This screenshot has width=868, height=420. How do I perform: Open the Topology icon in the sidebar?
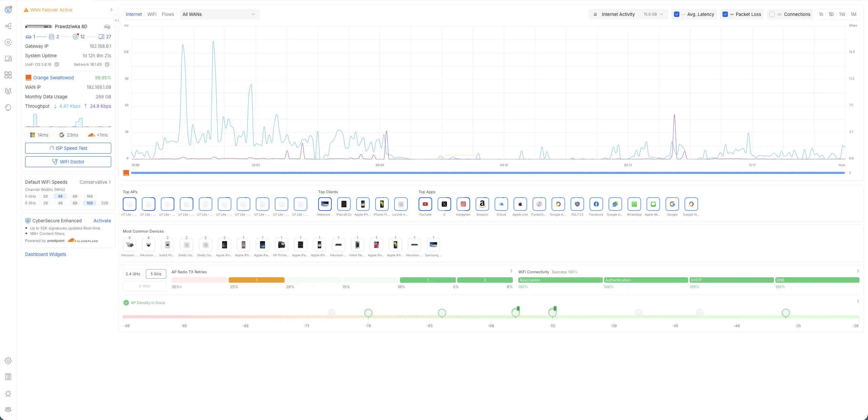pos(8,26)
